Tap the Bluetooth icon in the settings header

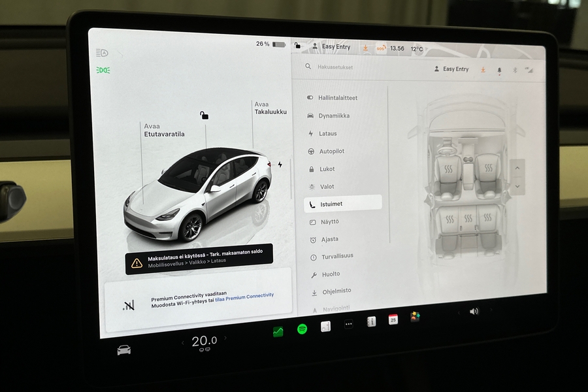click(x=514, y=69)
